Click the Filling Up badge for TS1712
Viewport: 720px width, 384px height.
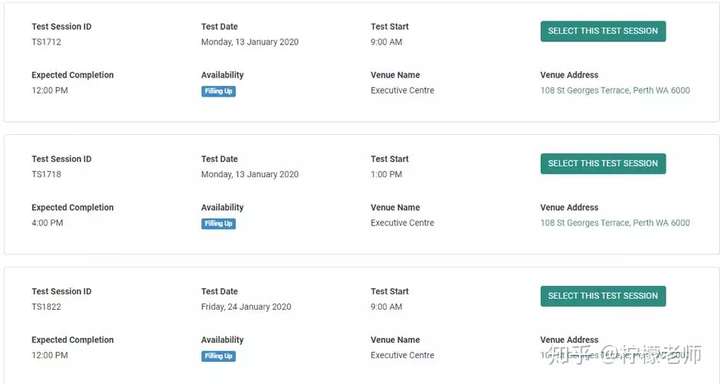coord(219,91)
